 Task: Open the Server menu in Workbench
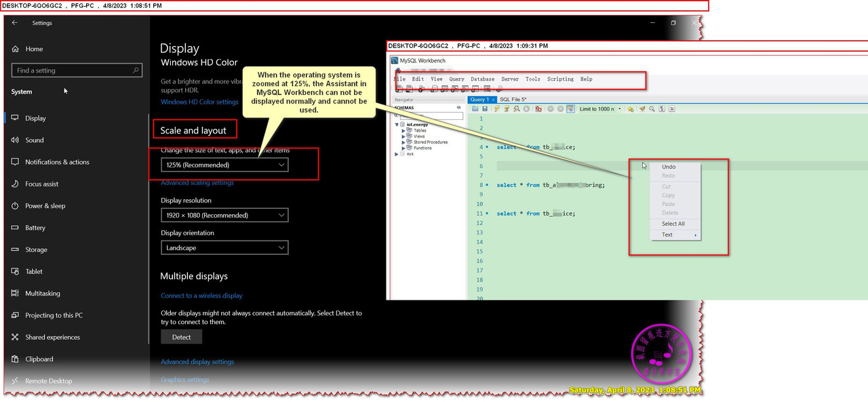pos(510,79)
